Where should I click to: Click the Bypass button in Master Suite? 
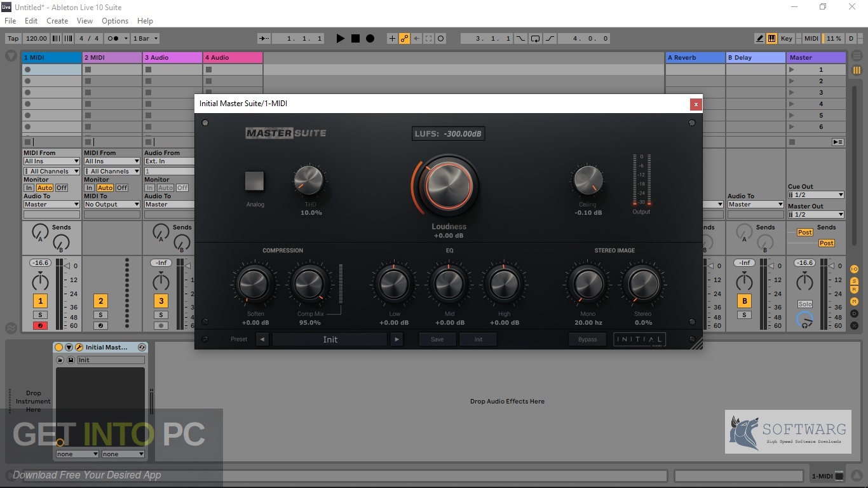point(588,339)
